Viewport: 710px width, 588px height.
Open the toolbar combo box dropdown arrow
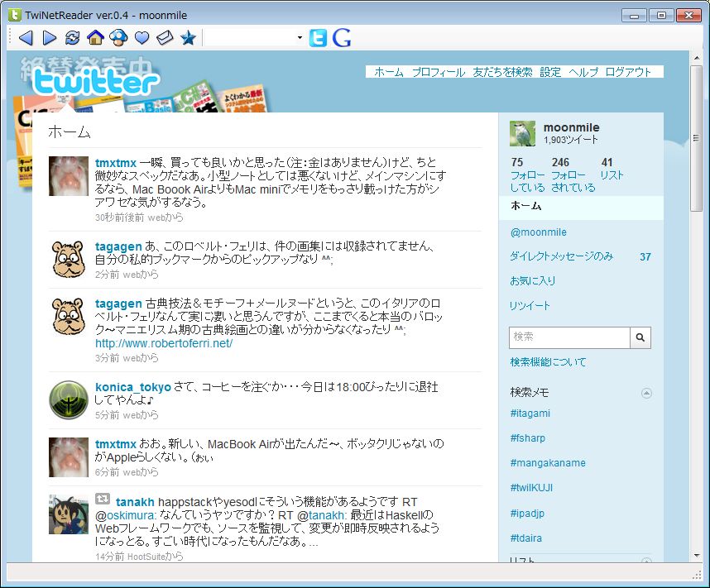tap(300, 38)
